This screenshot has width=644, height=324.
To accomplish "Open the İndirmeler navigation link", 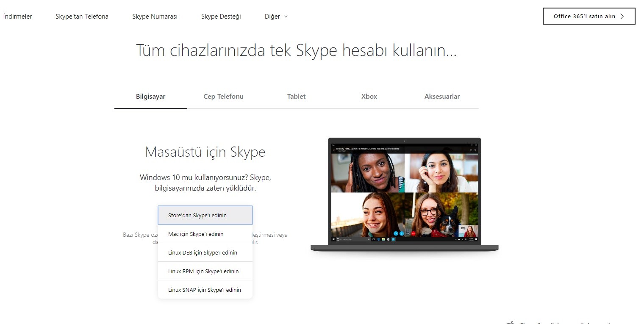I will point(17,17).
